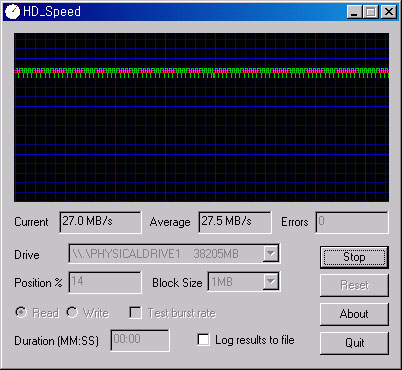This screenshot has height=370, width=402.
Task: Click the Errors label
Action: pyautogui.click(x=295, y=222)
